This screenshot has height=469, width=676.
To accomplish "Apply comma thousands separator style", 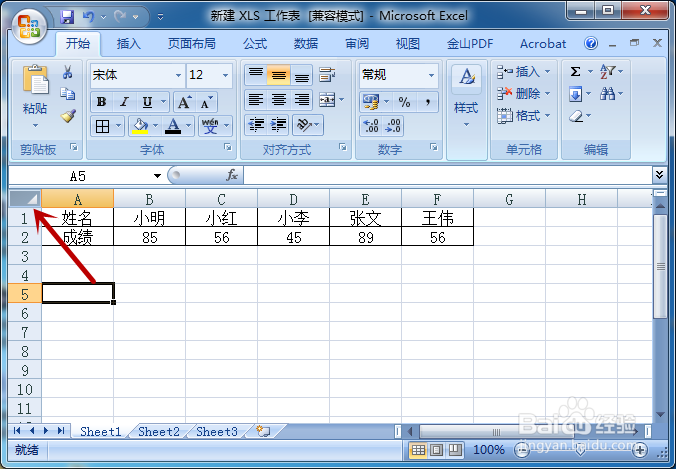I will (x=427, y=102).
